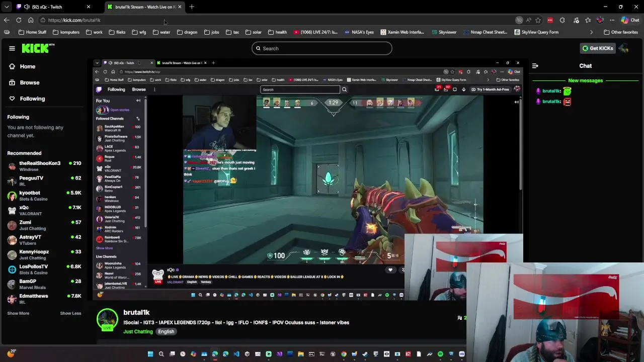644x362 pixels.
Task: Open the weather widget on the taskbar
Action: pyautogui.click(x=11, y=353)
